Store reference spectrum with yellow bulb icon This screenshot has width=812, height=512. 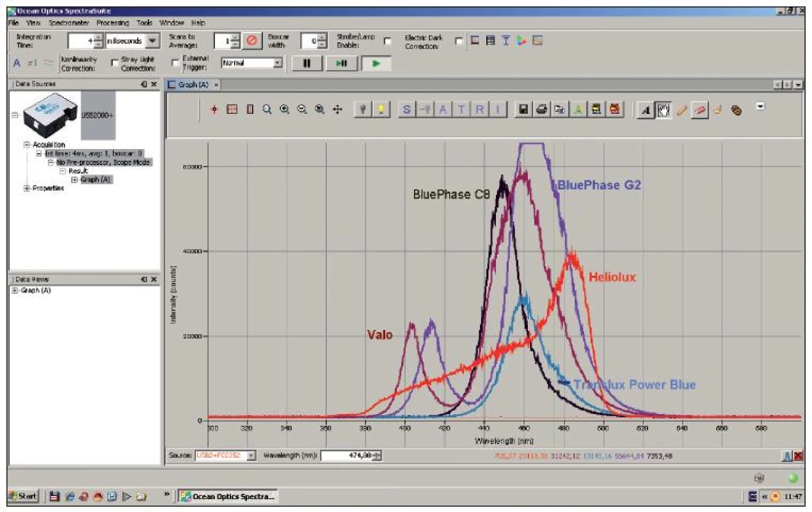click(381, 110)
